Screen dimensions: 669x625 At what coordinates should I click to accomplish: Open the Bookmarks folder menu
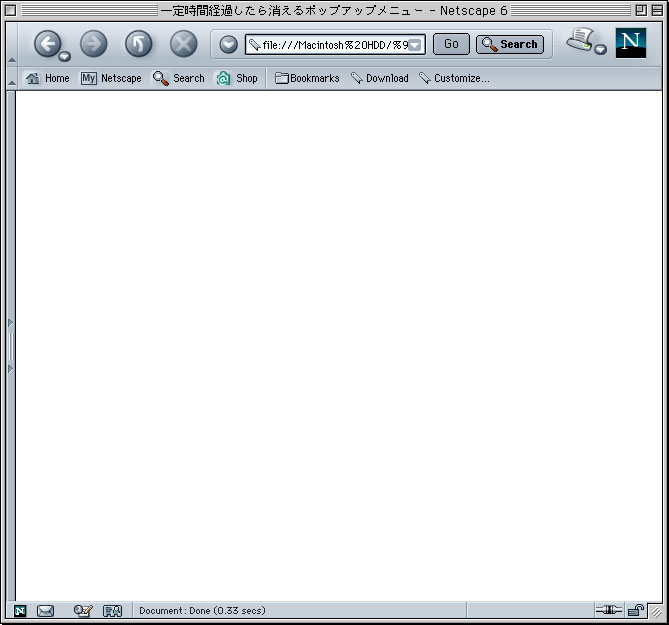click(x=307, y=78)
